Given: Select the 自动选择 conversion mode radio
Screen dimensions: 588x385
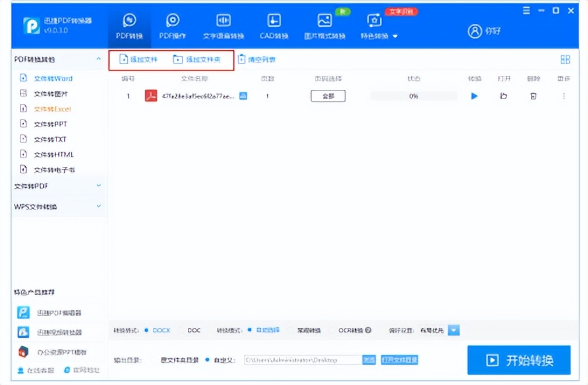Looking at the screenshot, I should tap(250, 330).
